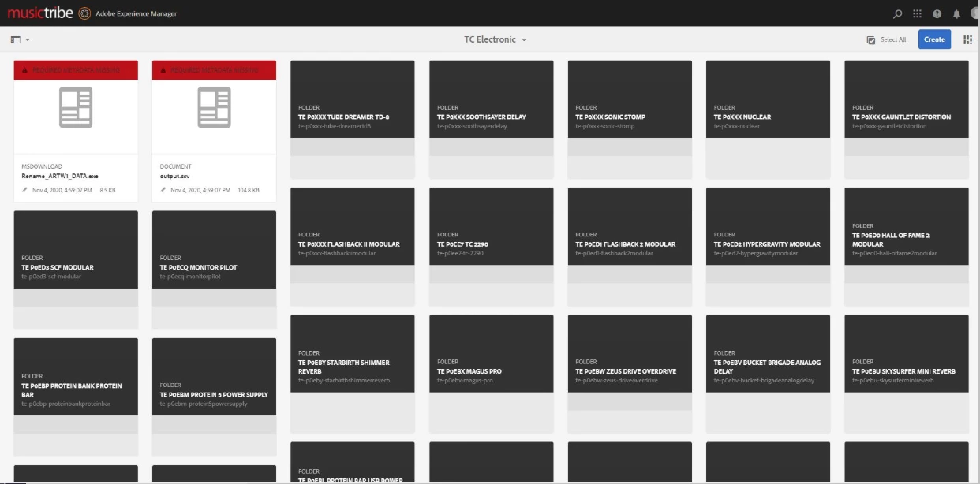The image size is (980, 484).
Task: Click the Music Tribe logo
Action: pos(39,13)
